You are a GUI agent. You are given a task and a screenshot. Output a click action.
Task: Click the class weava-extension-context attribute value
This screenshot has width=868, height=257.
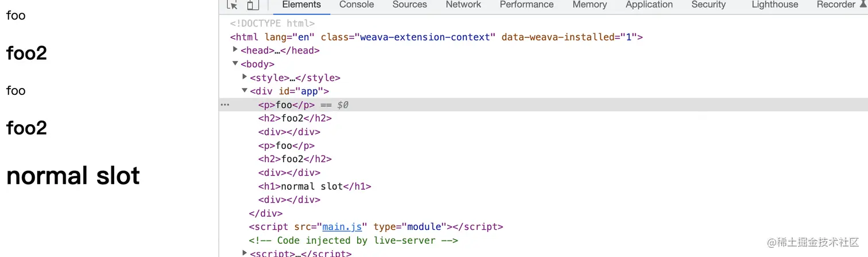[x=425, y=37]
